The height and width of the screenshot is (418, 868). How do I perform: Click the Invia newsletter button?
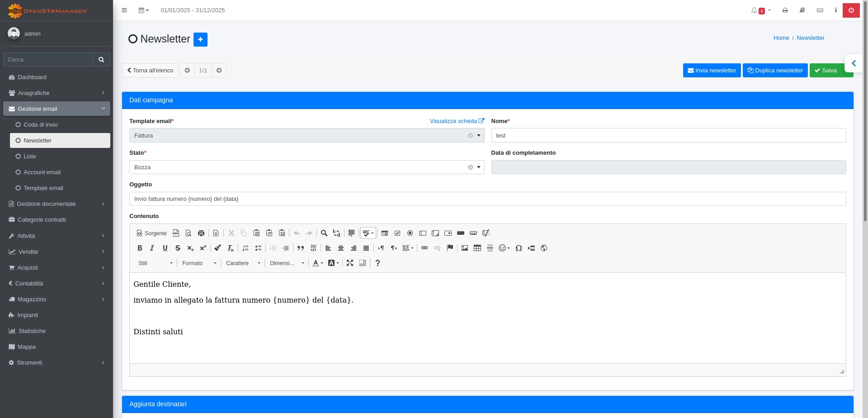point(712,71)
